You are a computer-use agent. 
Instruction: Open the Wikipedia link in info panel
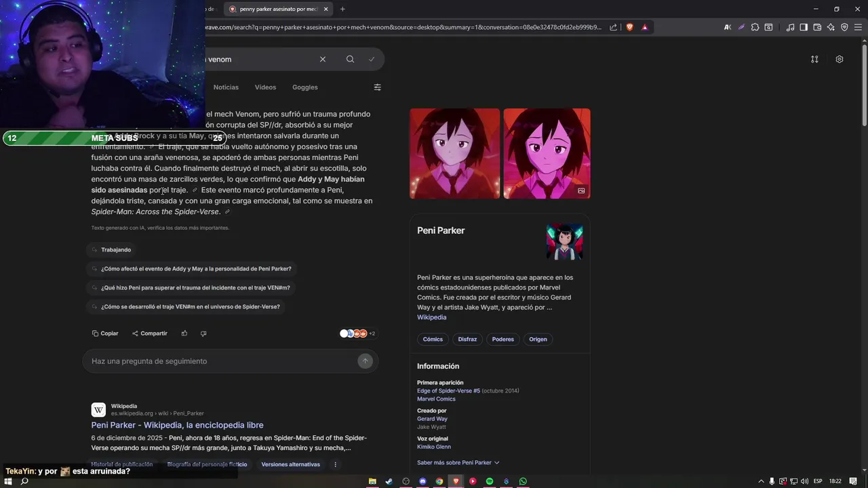[431, 317]
